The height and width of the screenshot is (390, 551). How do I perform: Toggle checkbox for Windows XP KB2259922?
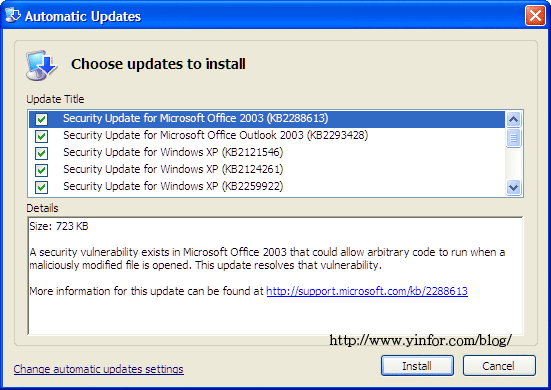[x=41, y=187]
